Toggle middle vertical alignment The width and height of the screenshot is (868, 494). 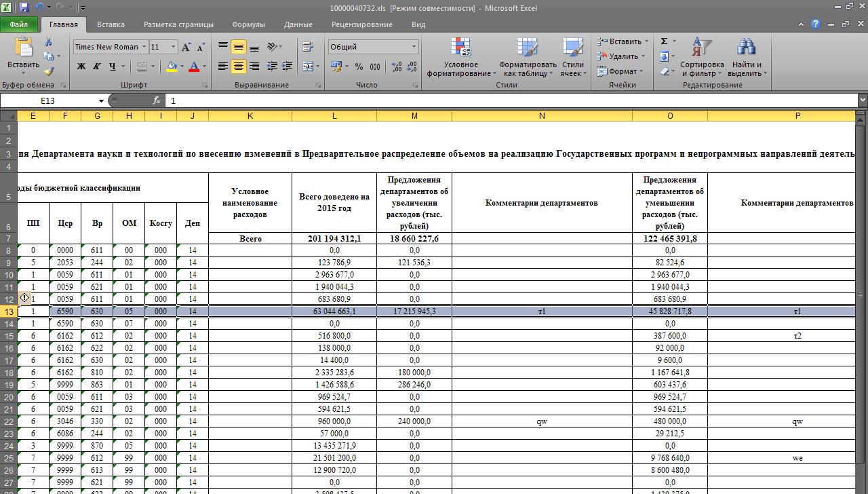pyautogui.click(x=239, y=47)
